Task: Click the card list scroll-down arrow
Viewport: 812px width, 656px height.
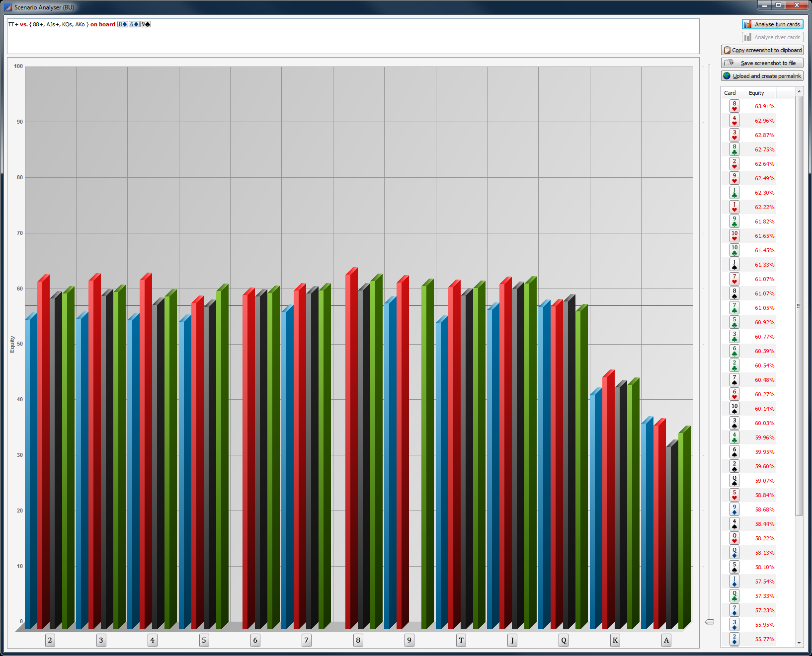Action: pos(799,643)
